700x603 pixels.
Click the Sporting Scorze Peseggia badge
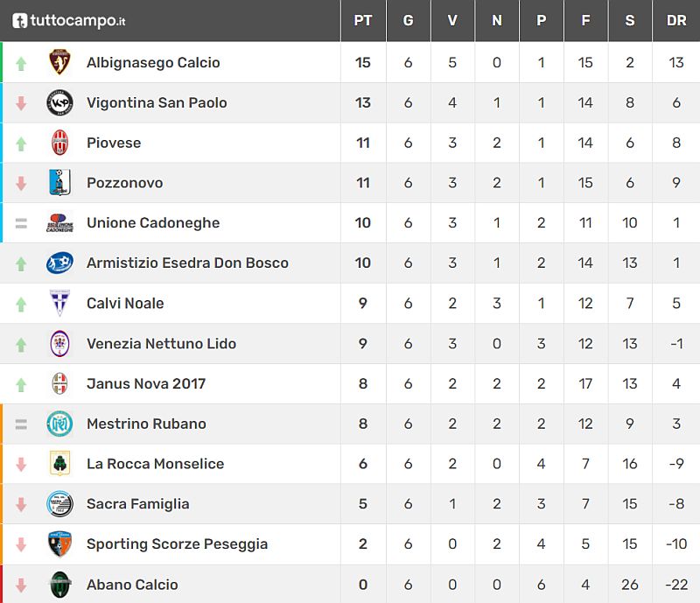[x=59, y=544]
